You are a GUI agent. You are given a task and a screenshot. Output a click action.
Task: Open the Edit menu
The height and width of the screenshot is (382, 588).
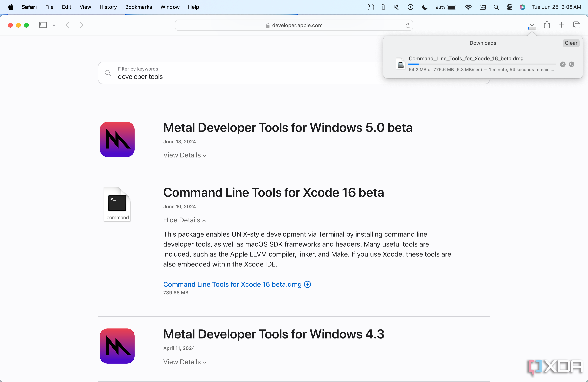pyautogui.click(x=66, y=7)
